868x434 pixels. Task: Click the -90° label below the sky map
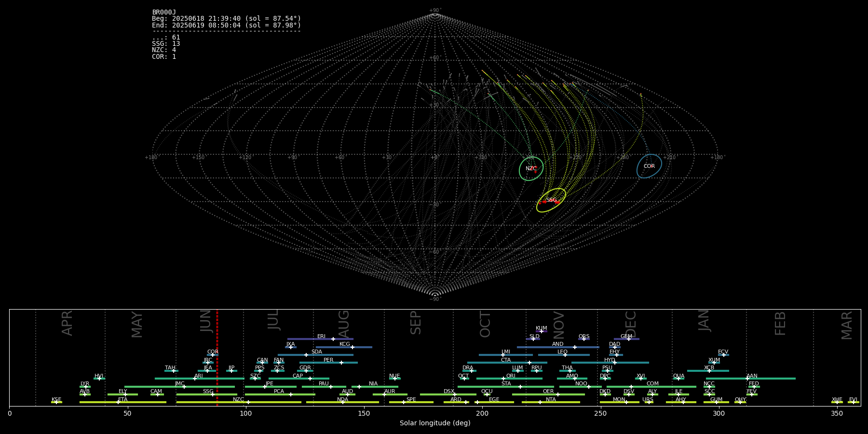435,299
